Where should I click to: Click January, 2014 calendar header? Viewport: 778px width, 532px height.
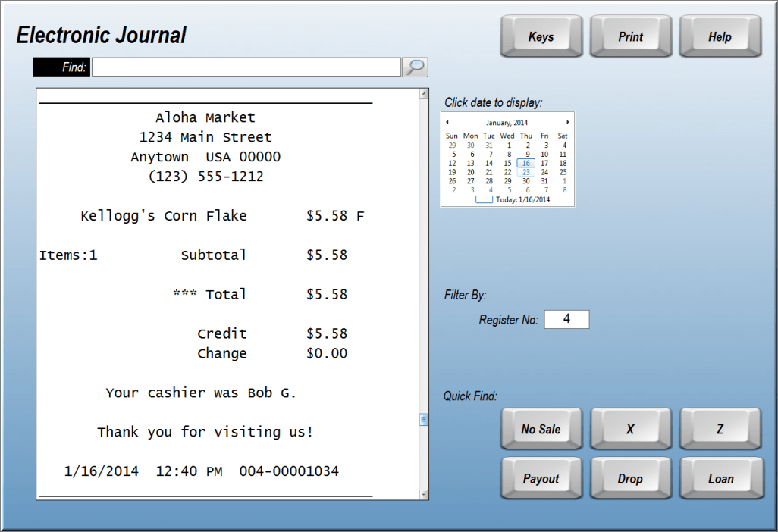[x=507, y=122]
